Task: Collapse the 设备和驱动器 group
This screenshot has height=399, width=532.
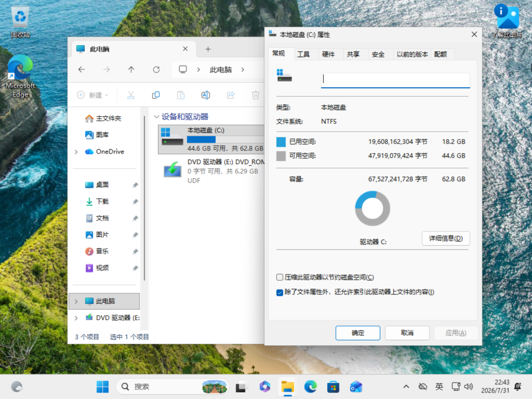Action: click(x=157, y=117)
